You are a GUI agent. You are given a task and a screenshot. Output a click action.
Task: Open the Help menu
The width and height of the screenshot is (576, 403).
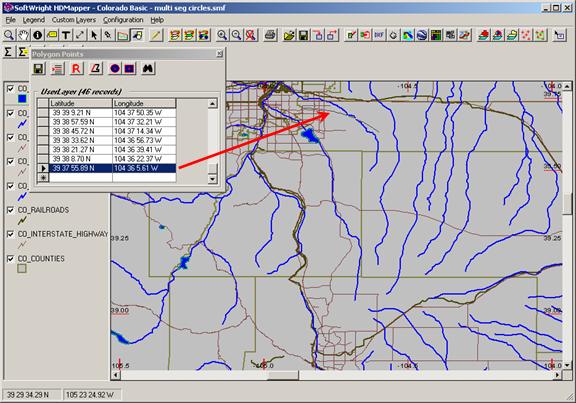[x=157, y=20]
